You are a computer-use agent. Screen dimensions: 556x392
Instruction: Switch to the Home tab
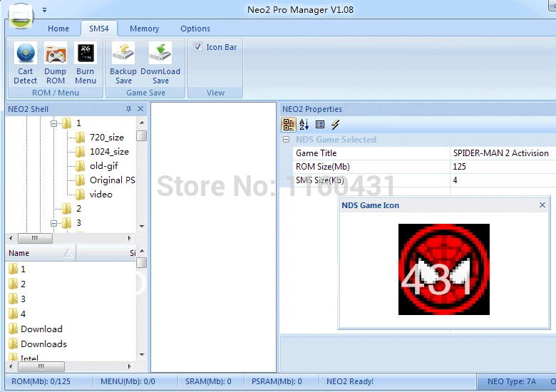tap(58, 29)
